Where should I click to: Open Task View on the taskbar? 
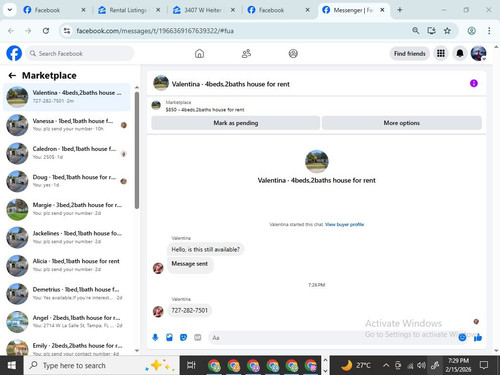(191, 365)
